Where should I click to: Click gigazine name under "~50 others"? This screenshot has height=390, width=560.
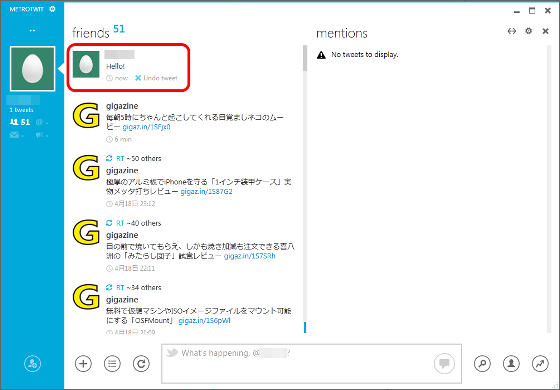[122, 170]
